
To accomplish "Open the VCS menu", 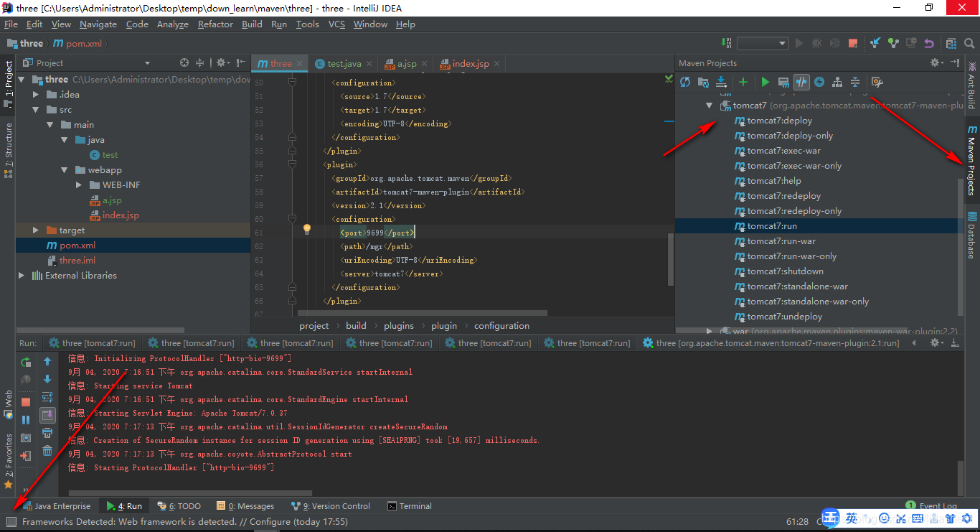I will pyautogui.click(x=336, y=24).
